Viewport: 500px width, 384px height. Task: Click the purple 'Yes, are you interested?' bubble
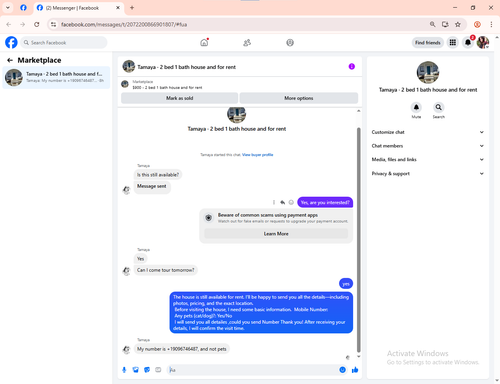(325, 202)
